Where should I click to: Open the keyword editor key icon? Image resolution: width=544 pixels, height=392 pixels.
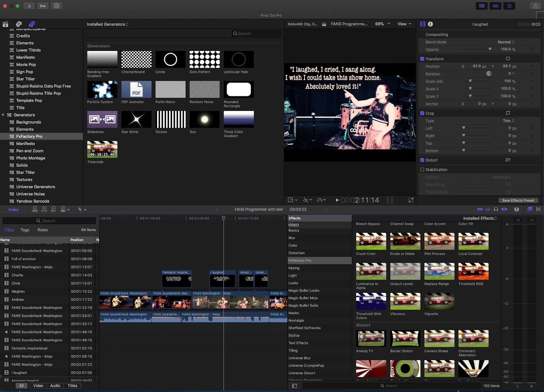click(43, 6)
